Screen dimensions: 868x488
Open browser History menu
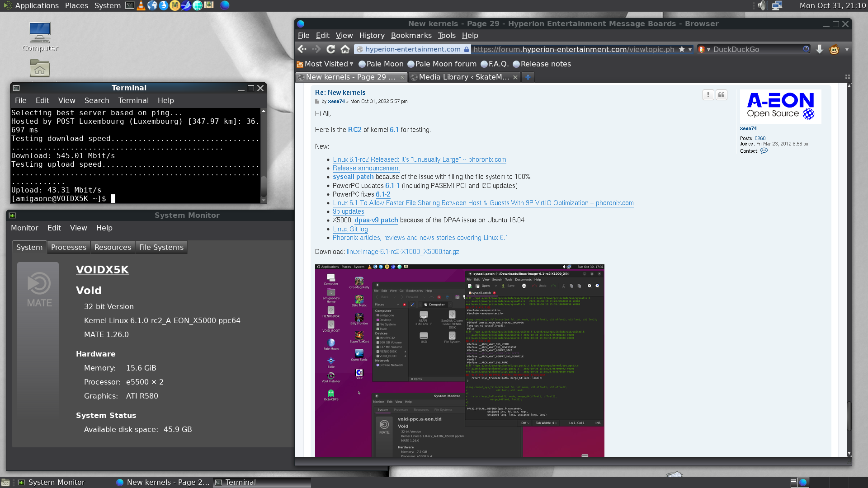(372, 35)
